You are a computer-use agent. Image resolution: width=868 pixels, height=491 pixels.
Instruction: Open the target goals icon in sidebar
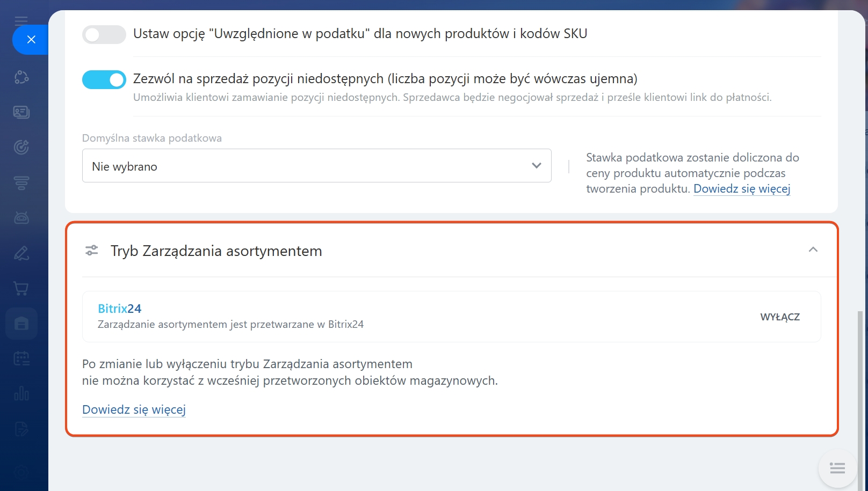click(21, 147)
